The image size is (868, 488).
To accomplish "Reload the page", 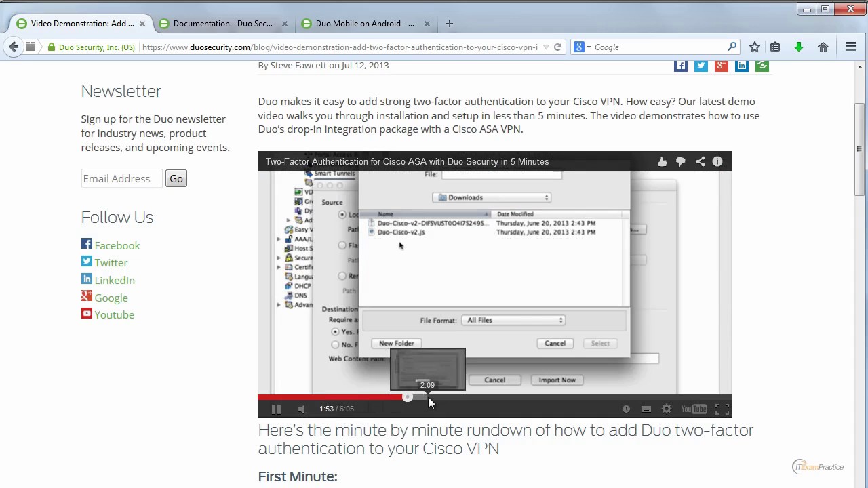I will 557,47.
